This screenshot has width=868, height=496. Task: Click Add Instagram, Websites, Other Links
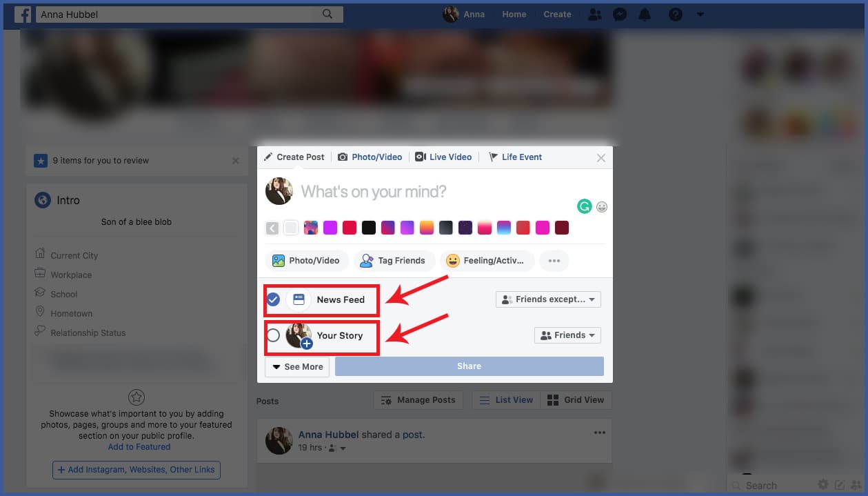click(x=137, y=470)
